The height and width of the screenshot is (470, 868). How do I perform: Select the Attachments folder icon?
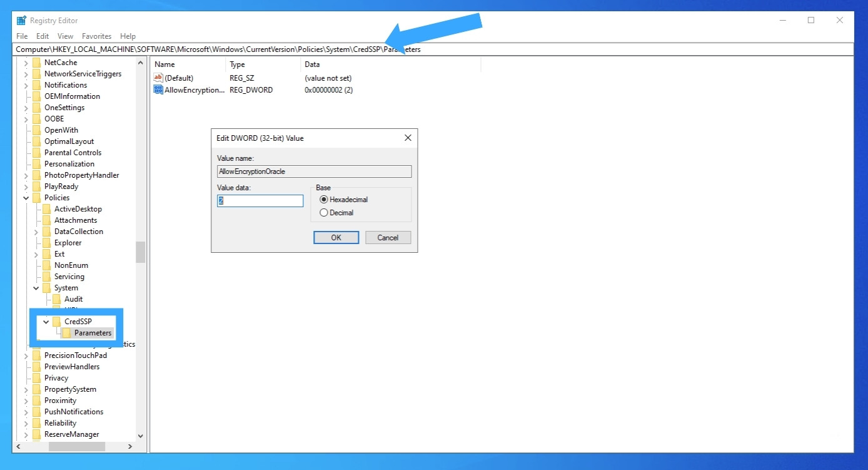pos(46,220)
